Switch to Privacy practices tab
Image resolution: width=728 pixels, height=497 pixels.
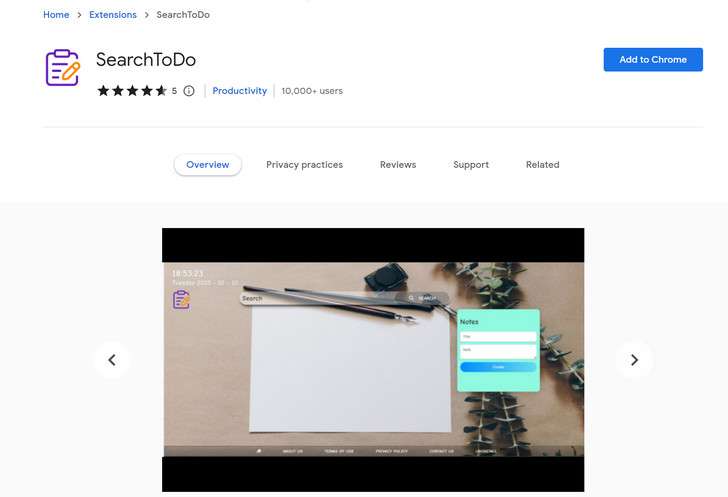coord(304,165)
